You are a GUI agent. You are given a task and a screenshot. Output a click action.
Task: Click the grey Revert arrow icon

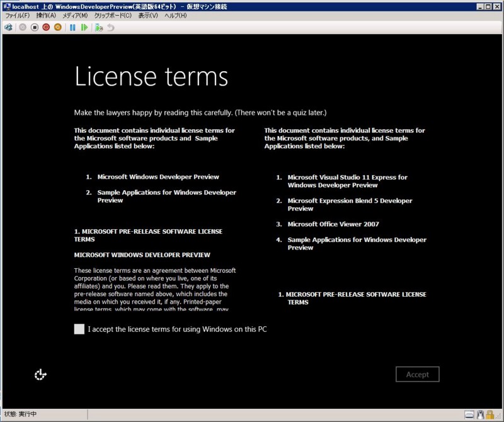pyautogui.click(x=111, y=28)
